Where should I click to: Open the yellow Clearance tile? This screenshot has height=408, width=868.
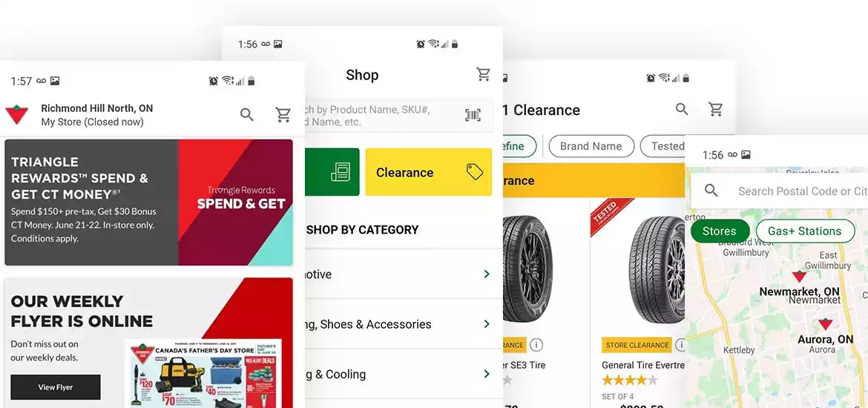429,172
